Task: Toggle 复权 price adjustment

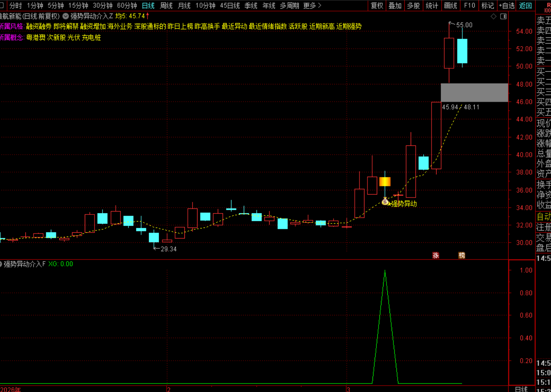Action: coord(377,6)
